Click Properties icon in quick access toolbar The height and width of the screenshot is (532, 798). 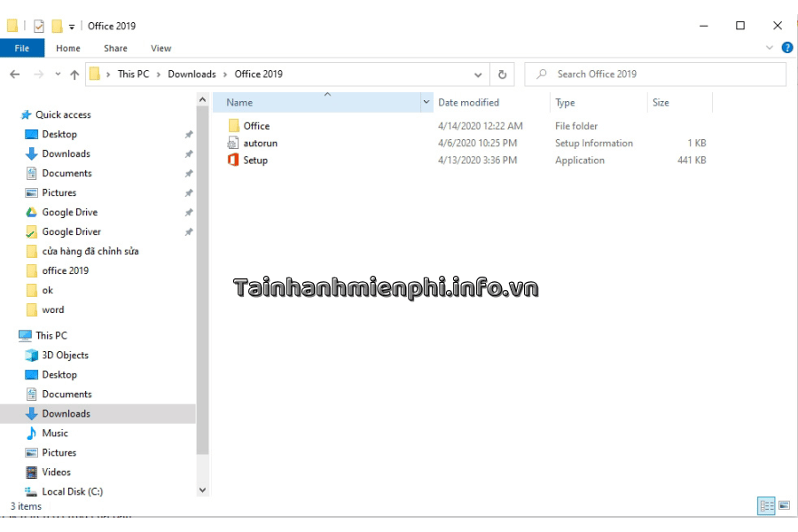(x=39, y=26)
